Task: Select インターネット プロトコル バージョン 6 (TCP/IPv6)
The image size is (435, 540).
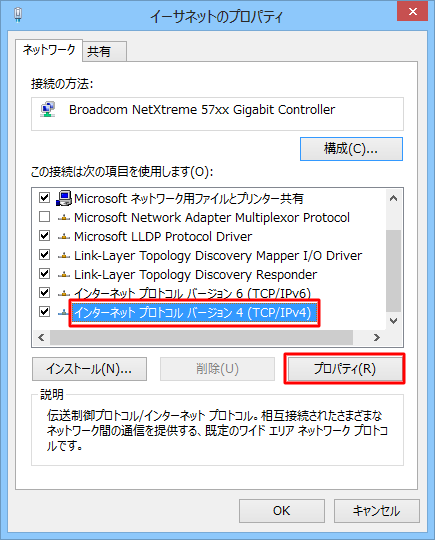Action: [x=193, y=293]
